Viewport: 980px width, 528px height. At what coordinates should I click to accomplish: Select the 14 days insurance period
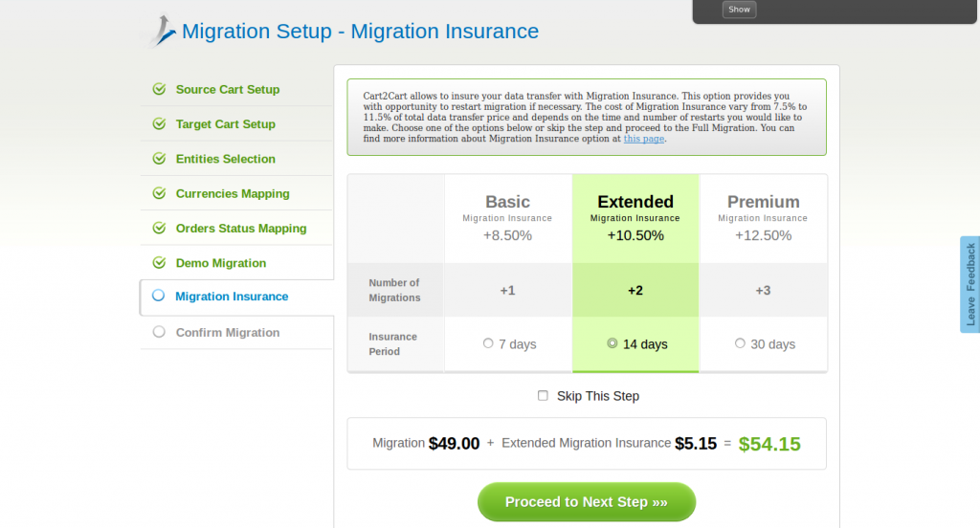coord(612,343)
